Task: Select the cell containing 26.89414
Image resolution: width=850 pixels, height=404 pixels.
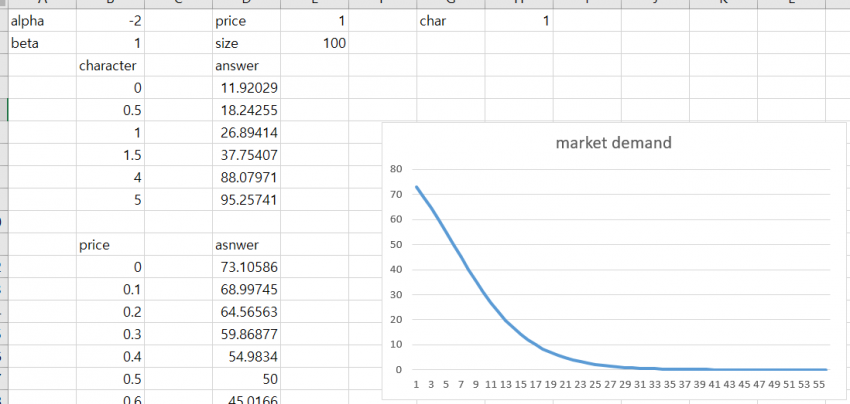Action: (x=247, y=133)
